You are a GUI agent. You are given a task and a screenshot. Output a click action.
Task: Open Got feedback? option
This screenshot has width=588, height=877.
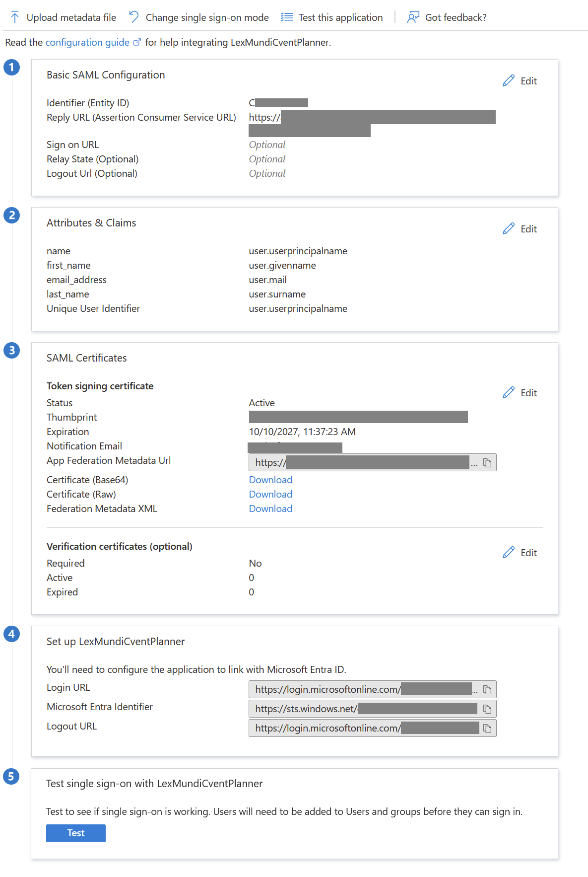pyautogui.click(x=456, y=17)
